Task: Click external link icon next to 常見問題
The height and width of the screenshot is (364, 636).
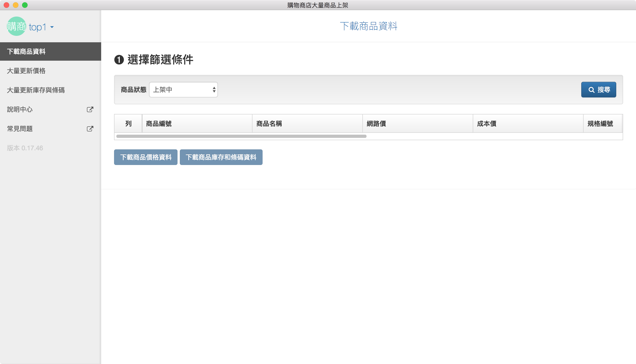Action: (x=90, y=128)
